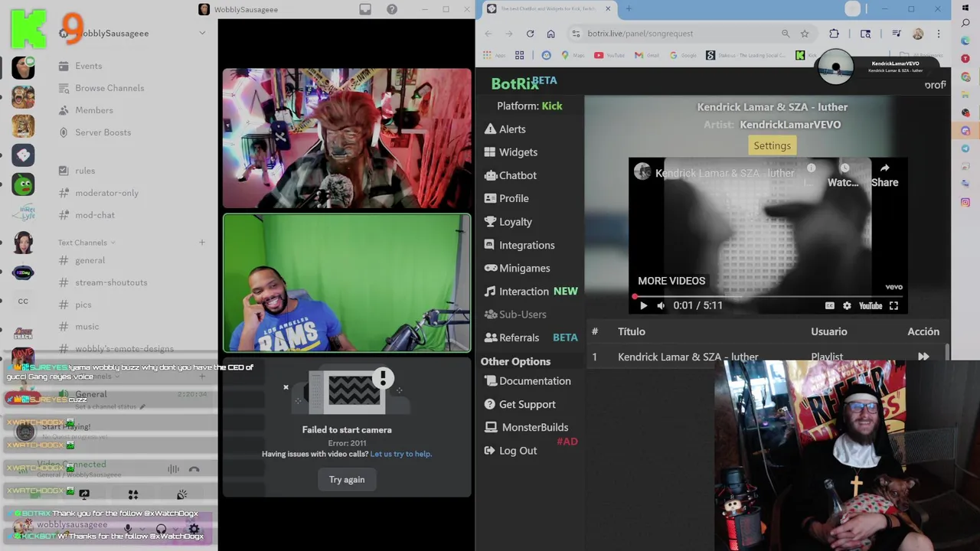This screenshot has width=980, height=551.
Task: Open the Discord help question mark icon
Action: pyautogui.click(x=392, y=9)
